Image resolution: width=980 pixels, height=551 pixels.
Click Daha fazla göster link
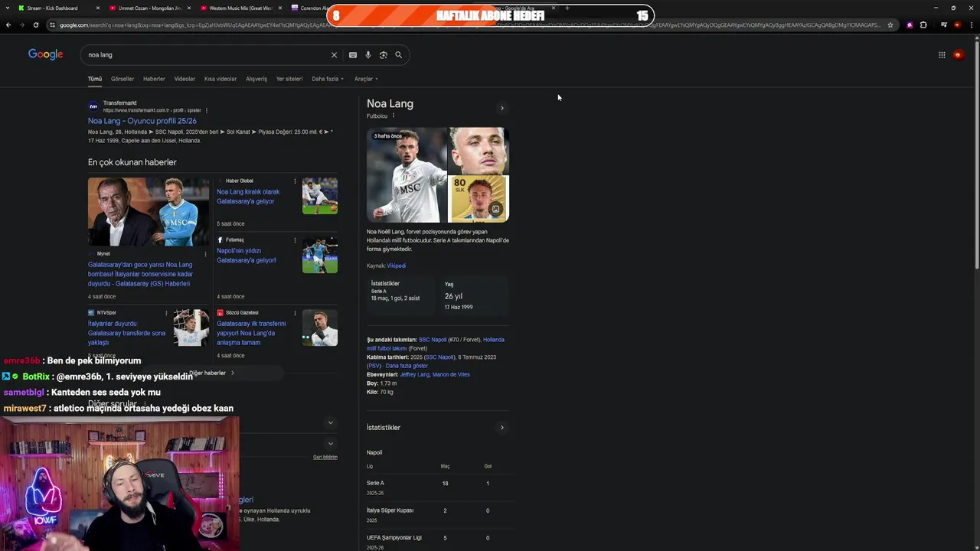407,366
